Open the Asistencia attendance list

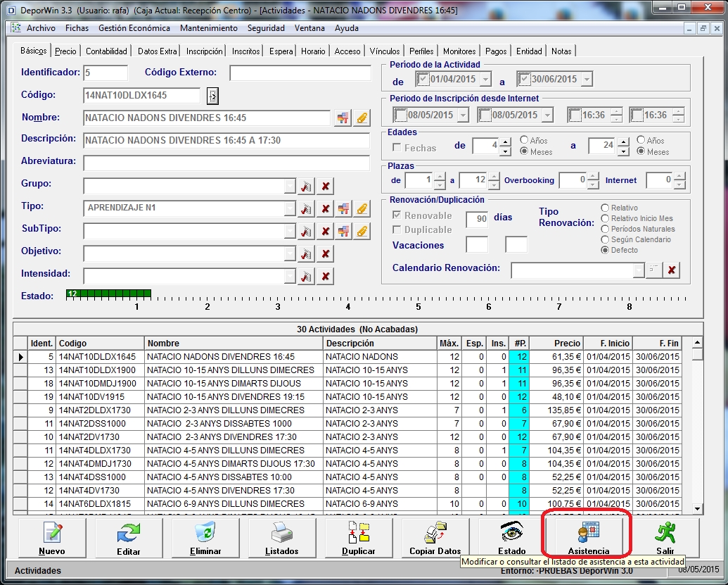coord(588,538)
